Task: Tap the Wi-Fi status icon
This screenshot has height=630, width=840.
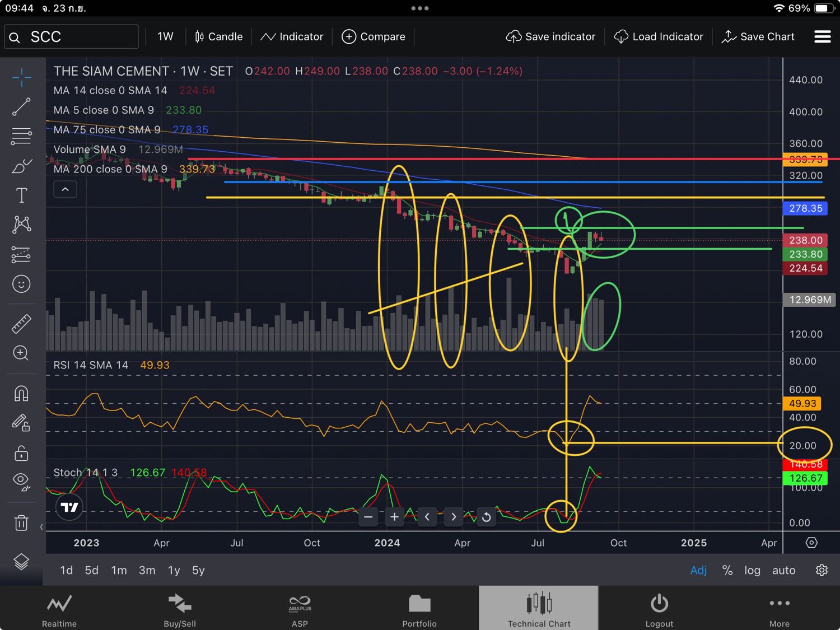Action: [778, 8]
